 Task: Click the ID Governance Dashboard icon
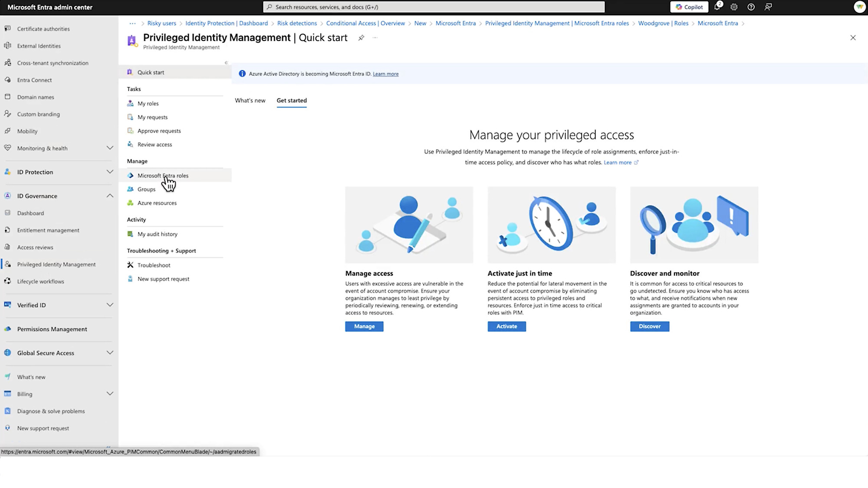pyautogui.click(x=7, y=213)
